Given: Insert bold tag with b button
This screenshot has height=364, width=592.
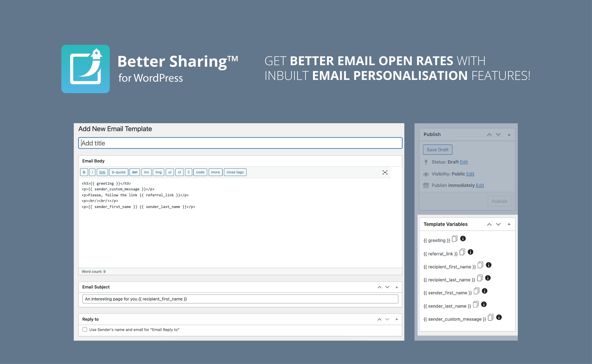Looking at the screenshot, I should [x=84, y=172].
